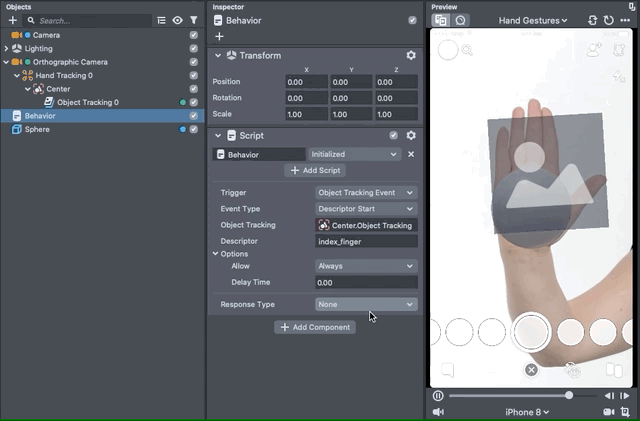Screen dimensions: 640x421
Task: Open Transform component settings gear
Action: click(x=410, y=56)
